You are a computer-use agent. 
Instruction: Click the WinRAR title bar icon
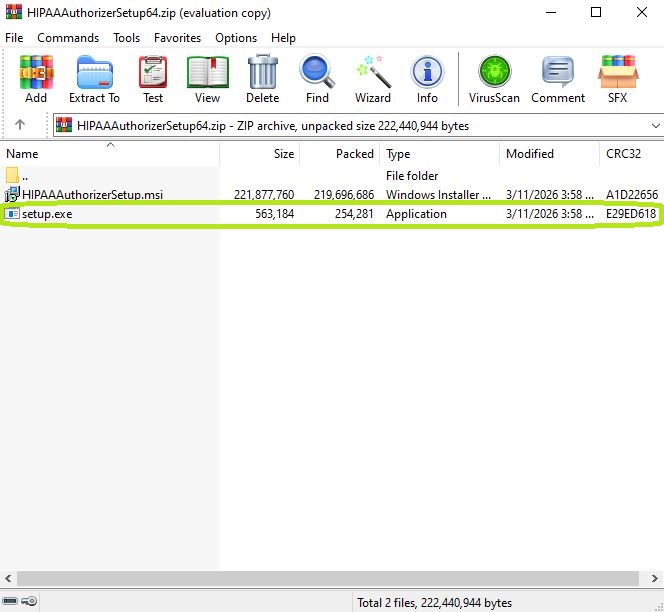point(14,12)
